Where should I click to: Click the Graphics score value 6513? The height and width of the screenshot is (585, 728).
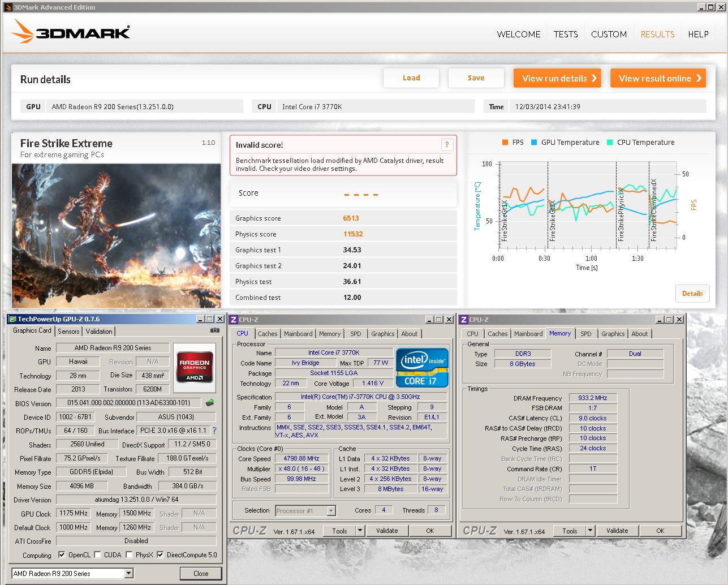351,218
